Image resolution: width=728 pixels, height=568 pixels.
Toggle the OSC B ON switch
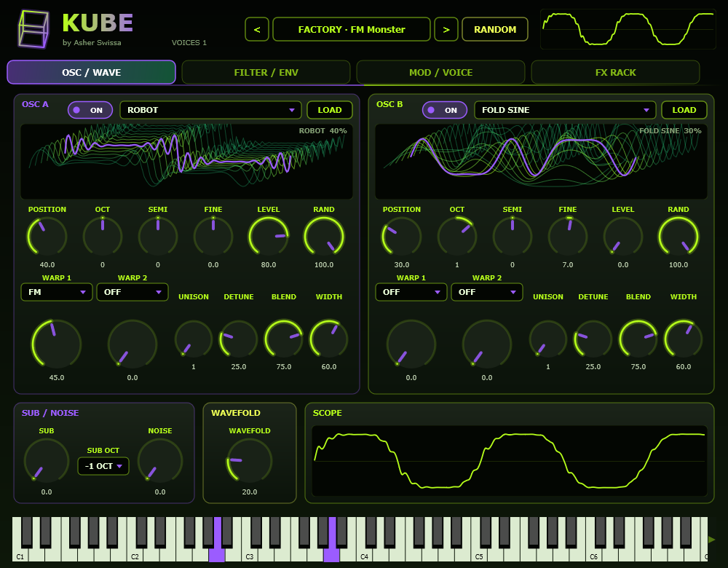444,110
